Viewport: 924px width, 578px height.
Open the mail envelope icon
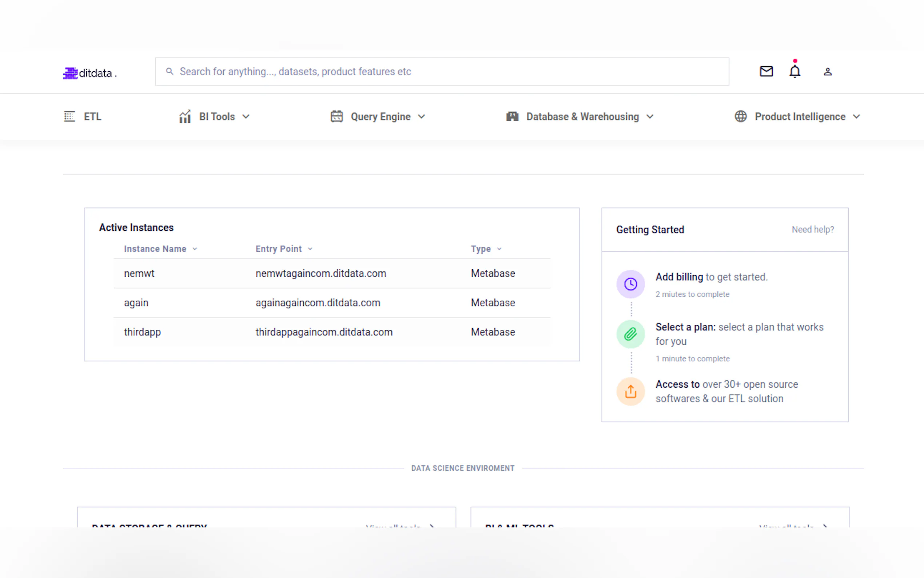click(x=766, y=71)
